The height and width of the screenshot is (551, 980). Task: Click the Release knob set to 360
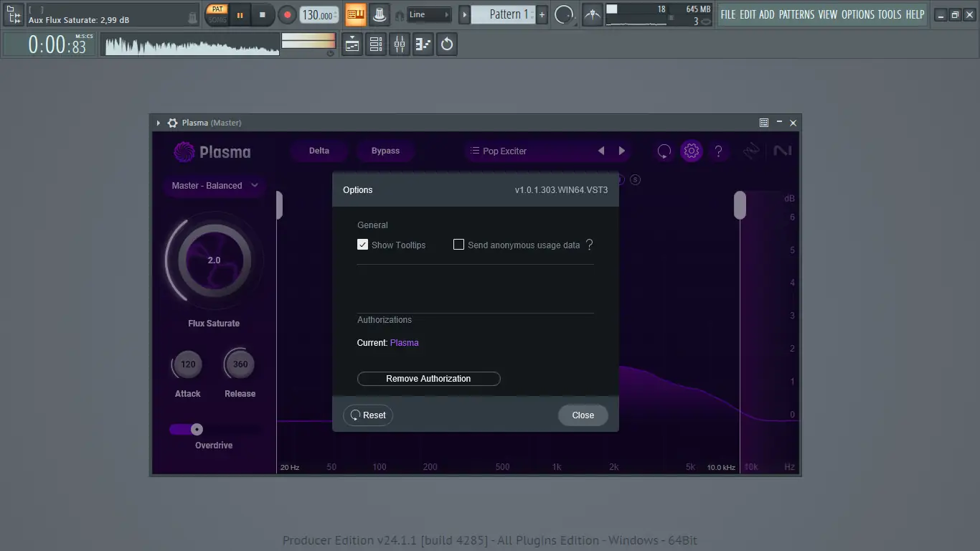240,364
